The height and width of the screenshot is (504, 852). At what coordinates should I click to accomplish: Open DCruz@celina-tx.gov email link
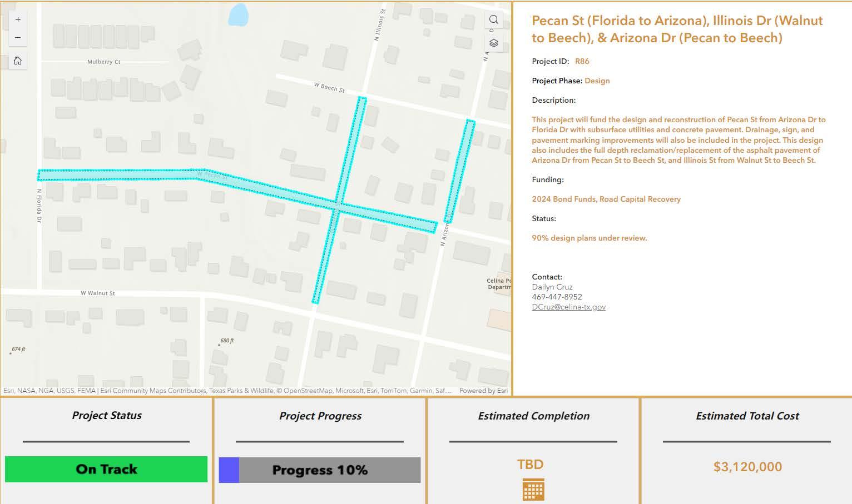[568, 307]
